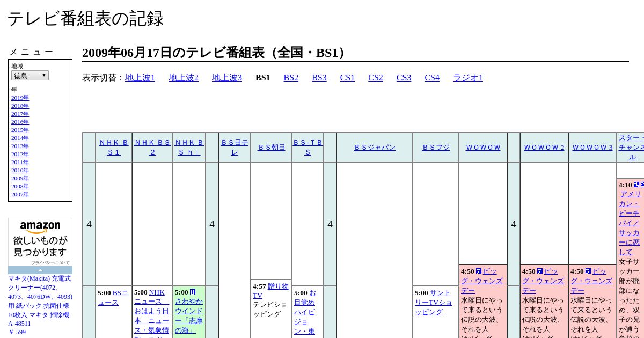Switch view to CS2

pos(376,78)
